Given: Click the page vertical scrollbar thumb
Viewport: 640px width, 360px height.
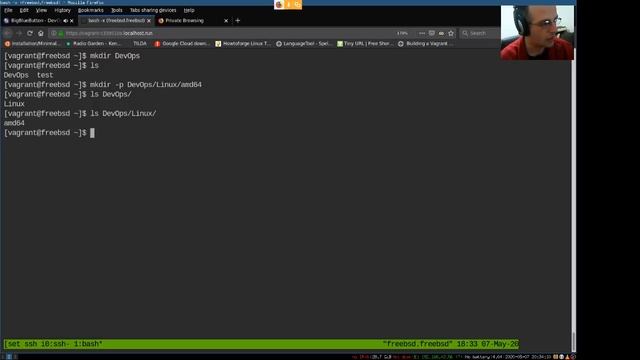Looking at the screenshot, I should (x=573, y=341).
